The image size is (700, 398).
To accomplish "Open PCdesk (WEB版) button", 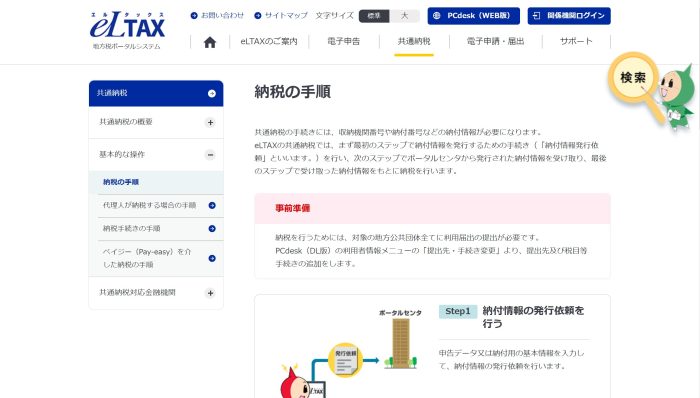I will coord(474,16).
